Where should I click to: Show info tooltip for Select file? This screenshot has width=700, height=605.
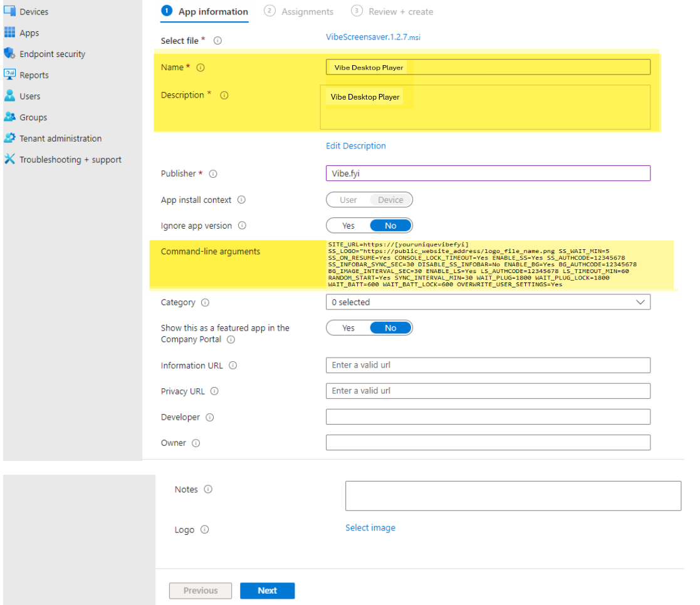click(x=217, y=41)
